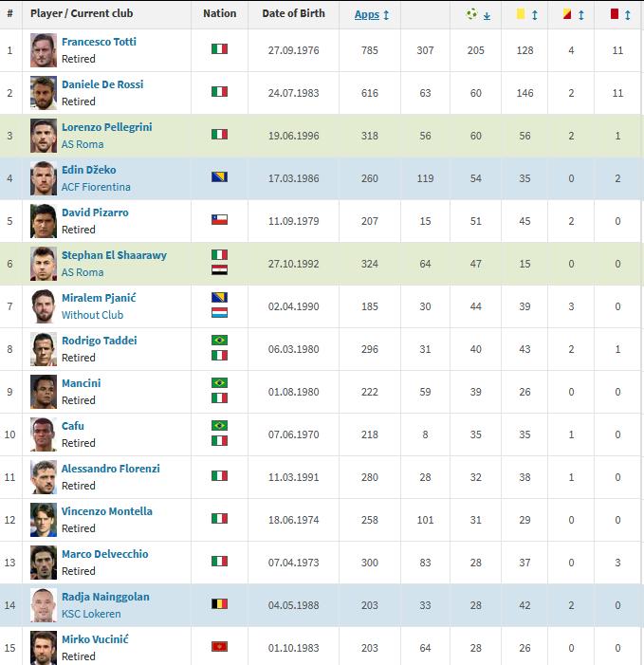Open AS Roma club link under El Shaarawy

point(83,272)
